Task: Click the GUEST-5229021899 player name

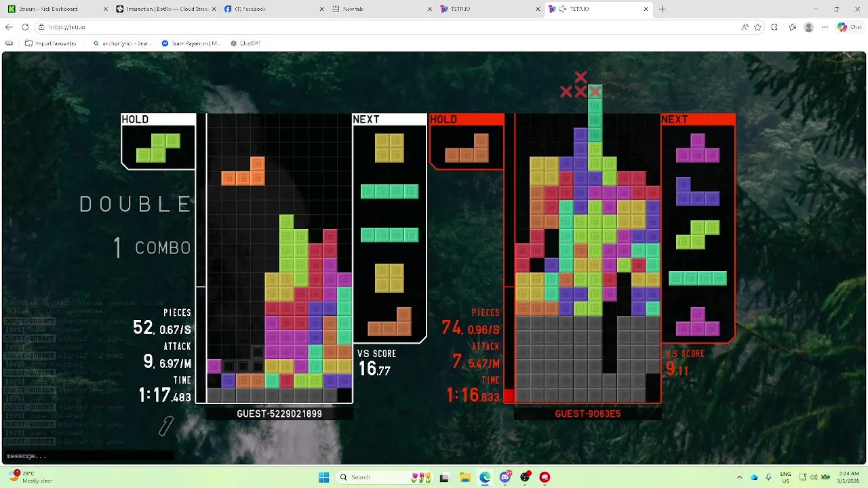Action: (279, 413)
